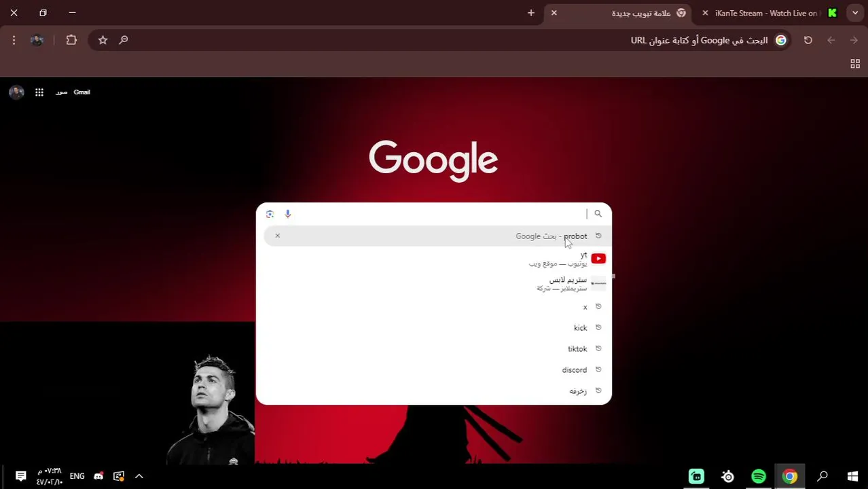Viewport: 868px width, 489px height.
Task: Click the history clock icon beside 'tiktok'
Action: (598, 348)
